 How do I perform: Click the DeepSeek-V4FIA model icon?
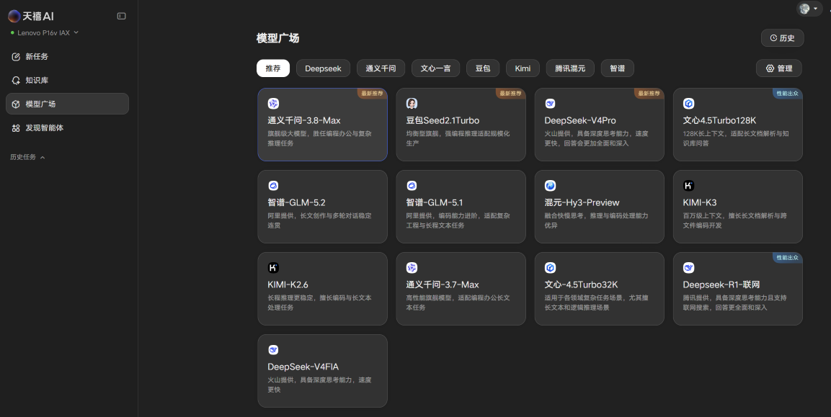click(273, 350)
